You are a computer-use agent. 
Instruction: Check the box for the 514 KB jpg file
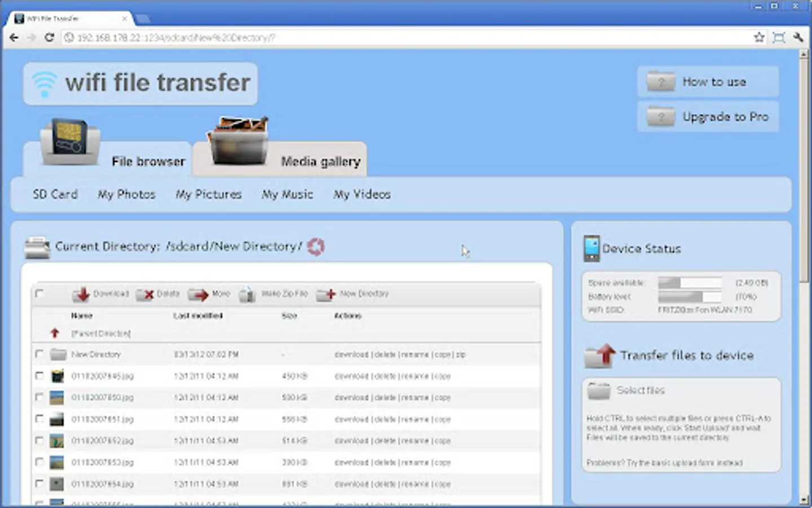pos(39,440)
